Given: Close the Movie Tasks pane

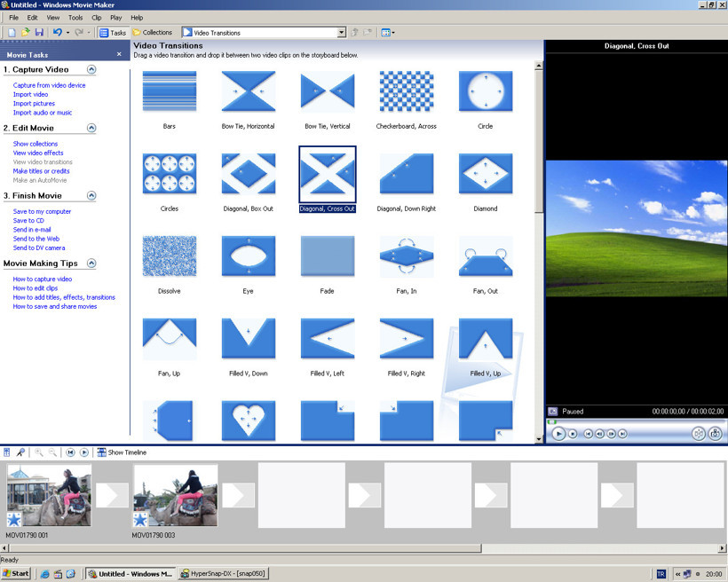Looking at the screenshot, I should (119, 54).
